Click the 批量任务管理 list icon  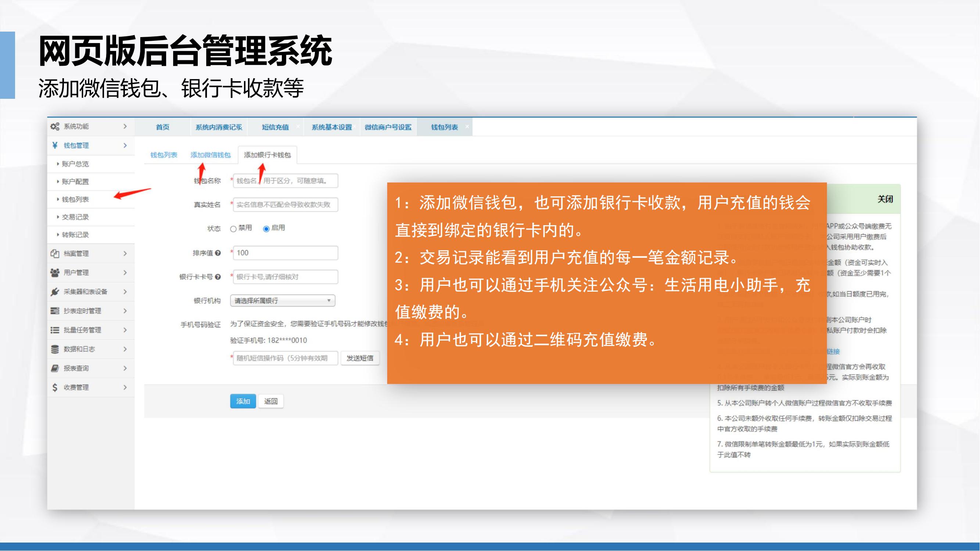click(55, 330)
